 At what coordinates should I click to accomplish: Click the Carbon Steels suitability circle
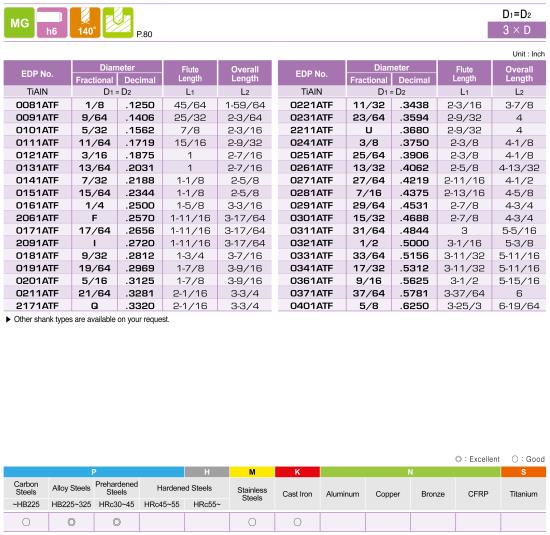[26, 522]
